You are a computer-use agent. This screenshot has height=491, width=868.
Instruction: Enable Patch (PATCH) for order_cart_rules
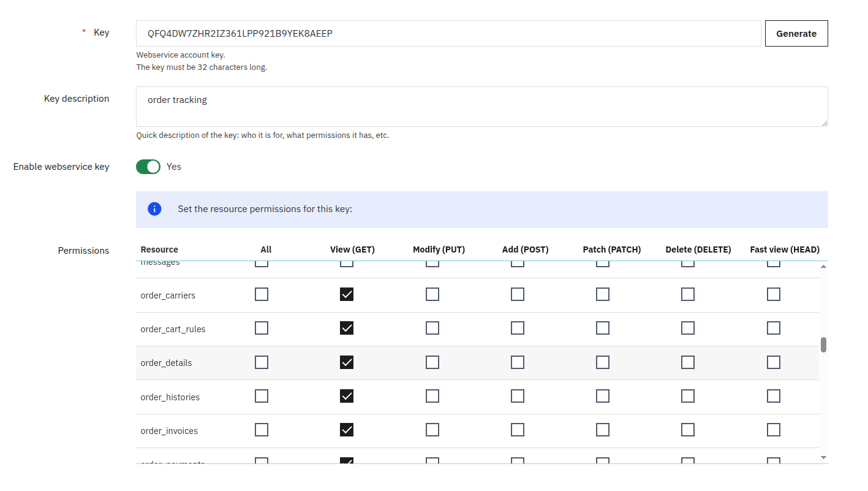(x=603, y=329)
